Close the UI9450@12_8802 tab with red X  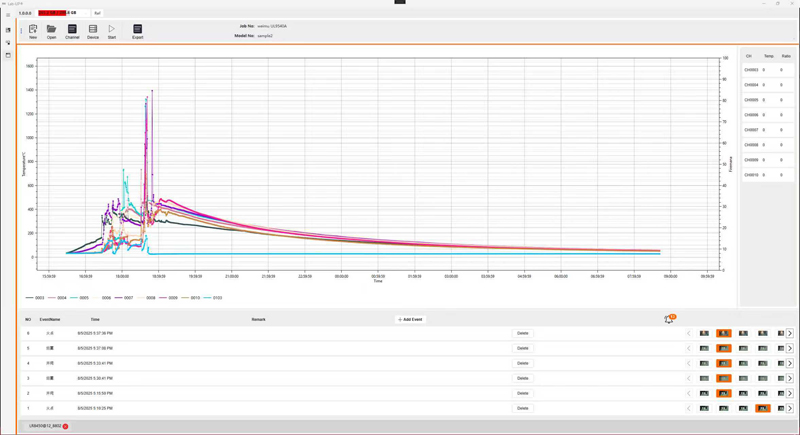click(x=66, y=426)
